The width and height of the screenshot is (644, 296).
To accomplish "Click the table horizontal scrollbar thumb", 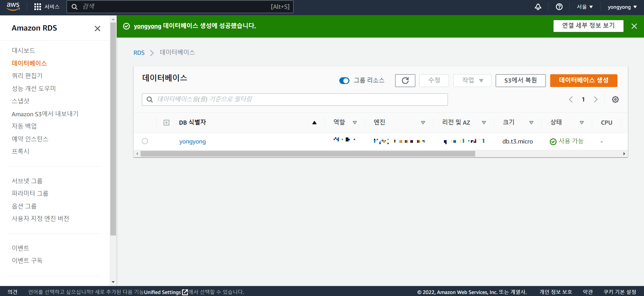I will (308, 154).
